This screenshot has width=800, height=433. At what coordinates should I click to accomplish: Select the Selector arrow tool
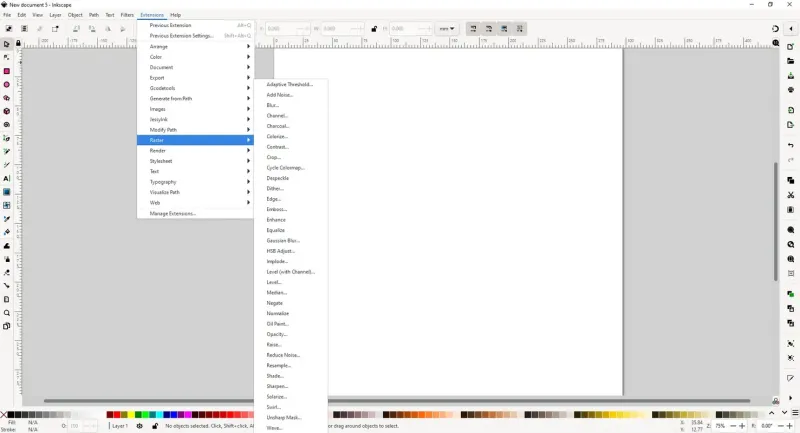[7, 44]
